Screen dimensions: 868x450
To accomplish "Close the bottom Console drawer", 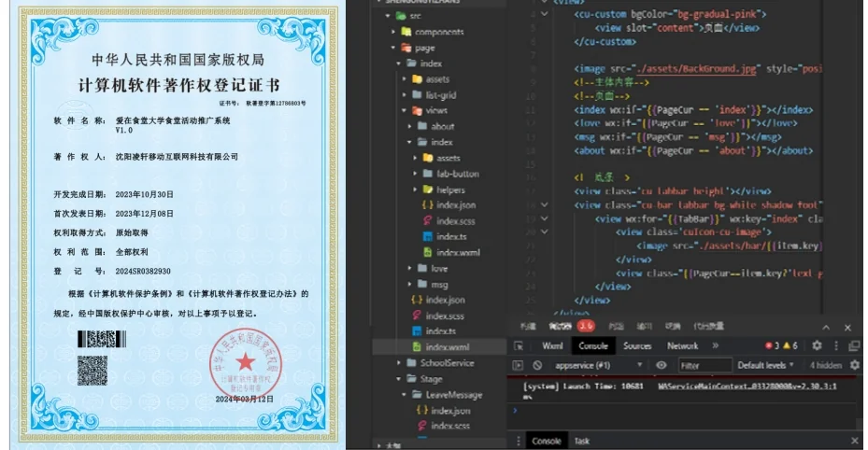I will (854, 441).
